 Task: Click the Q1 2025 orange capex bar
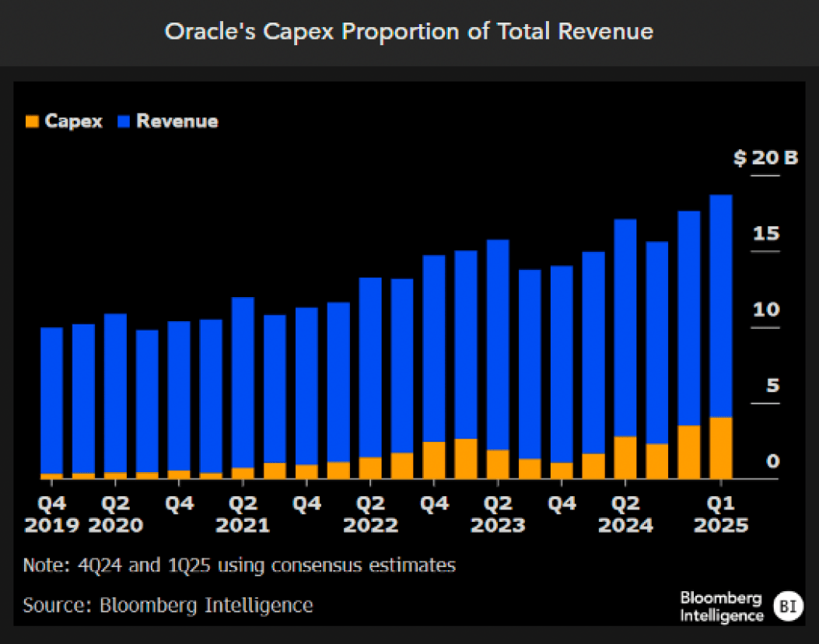coord(721,448)
